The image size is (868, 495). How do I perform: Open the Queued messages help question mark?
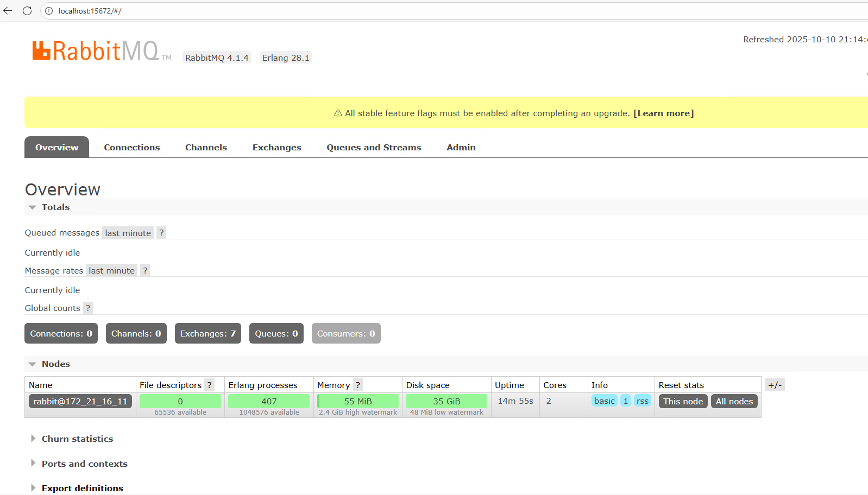pyautogui.click(x=161, y=233)
